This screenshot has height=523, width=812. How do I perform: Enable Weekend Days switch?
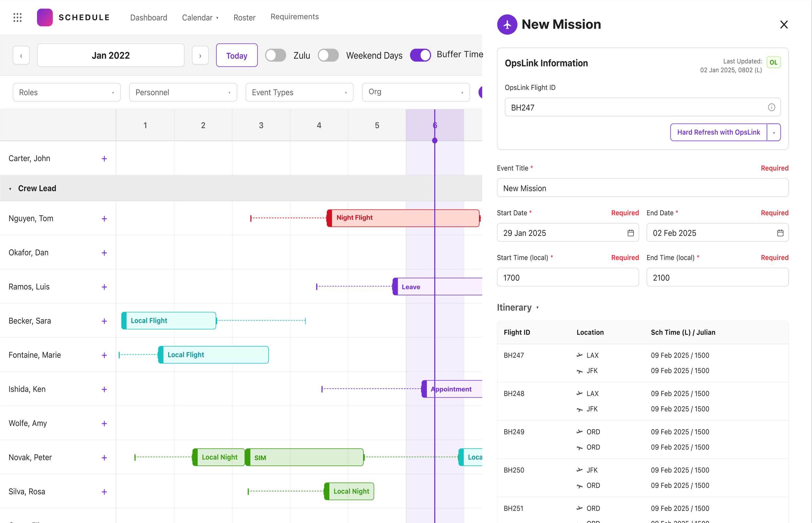(x=328, y=55)
